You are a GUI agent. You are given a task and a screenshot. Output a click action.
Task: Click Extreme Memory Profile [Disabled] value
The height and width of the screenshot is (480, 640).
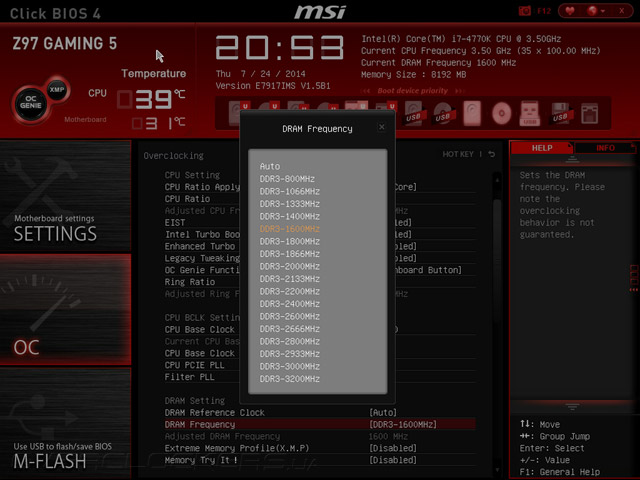[x=393, y=448]
